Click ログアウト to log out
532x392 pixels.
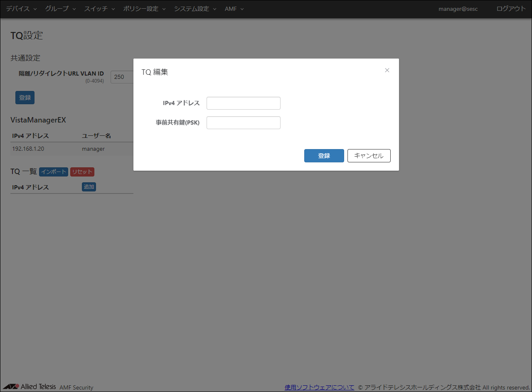[511, 9]
